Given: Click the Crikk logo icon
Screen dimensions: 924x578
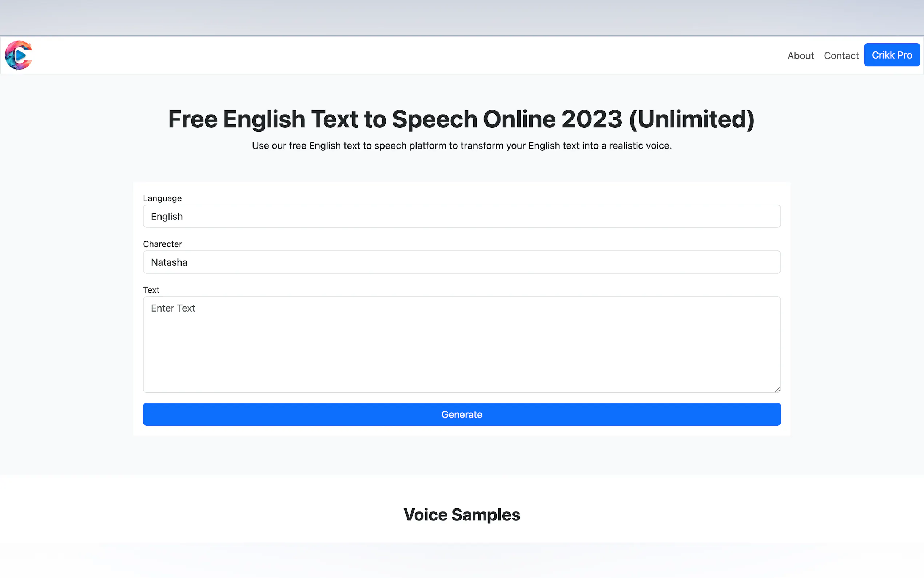Looking at the screenshot, I should pos(18,55).
